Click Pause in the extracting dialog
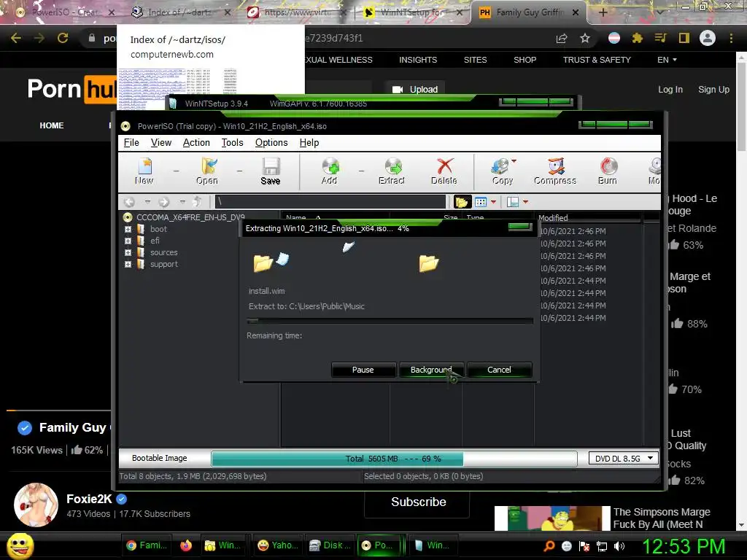The width and height of the screenshot is (747, 560). point(363,370)
